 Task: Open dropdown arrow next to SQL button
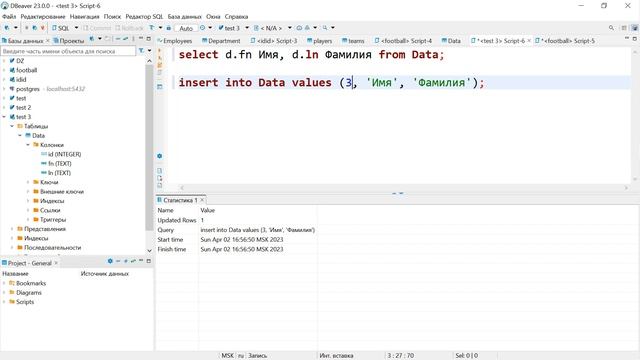[x=76, y=28]
